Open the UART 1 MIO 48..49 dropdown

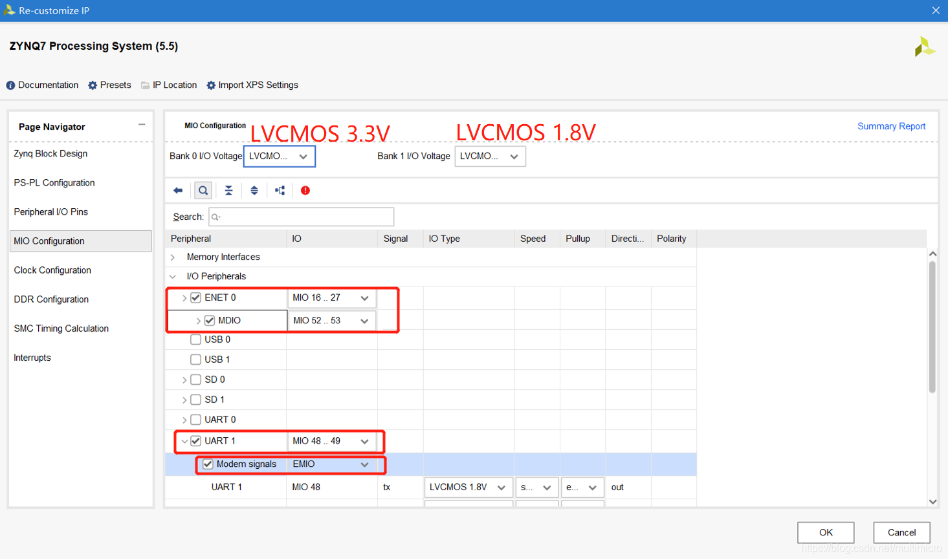tap(331, 441)
